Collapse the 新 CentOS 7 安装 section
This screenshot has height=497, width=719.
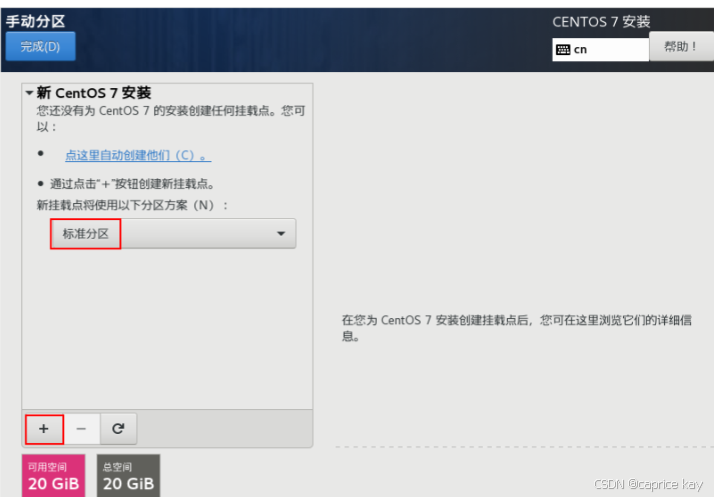[x=29, y=93]
